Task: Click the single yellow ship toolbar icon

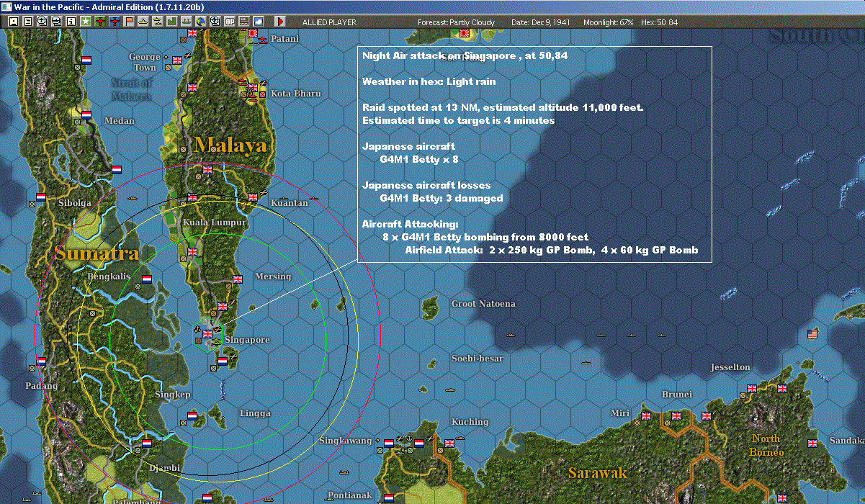Action: pyautogui.click(x=143, y=22)
